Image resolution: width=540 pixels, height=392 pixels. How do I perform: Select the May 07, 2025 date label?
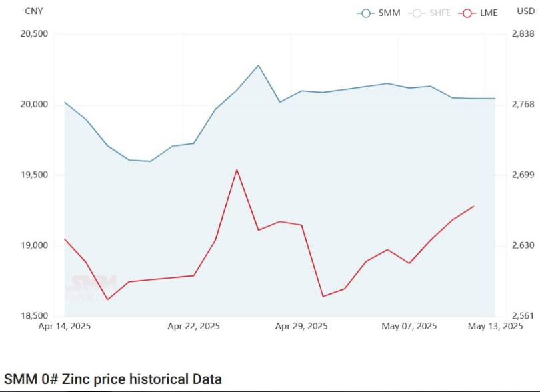[x=409, y=326]
